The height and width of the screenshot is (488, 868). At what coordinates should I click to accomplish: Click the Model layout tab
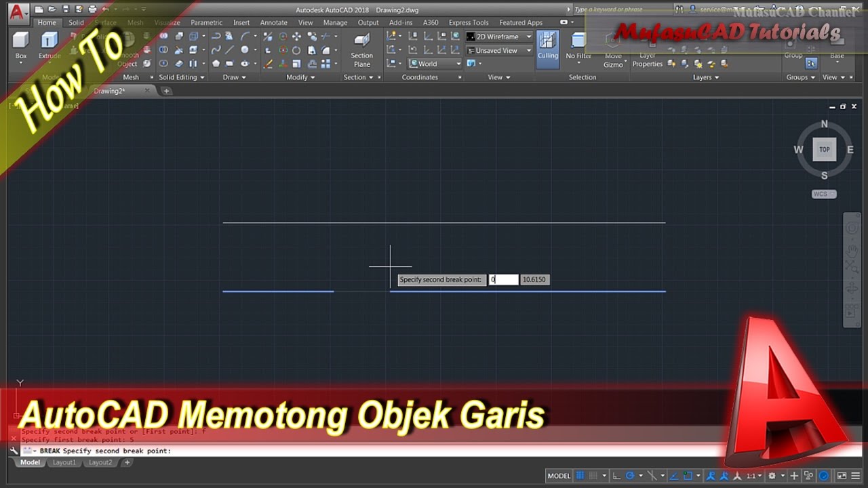[29, 462]
